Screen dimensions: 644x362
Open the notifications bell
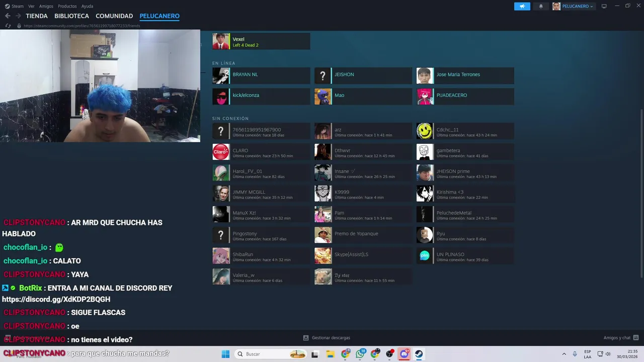pos(541,6)
